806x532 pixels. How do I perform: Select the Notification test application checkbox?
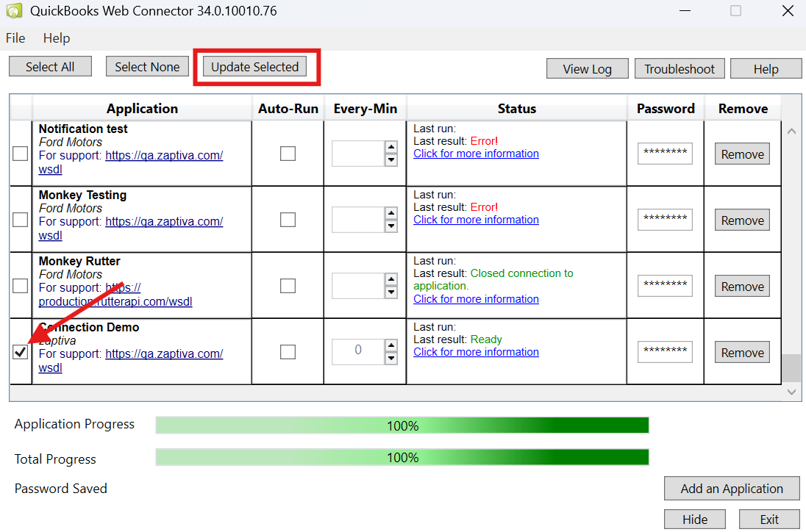(21, 154)
